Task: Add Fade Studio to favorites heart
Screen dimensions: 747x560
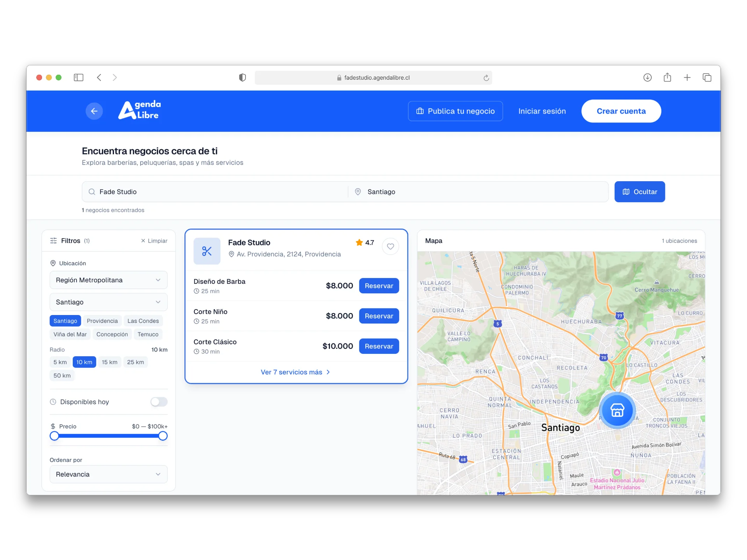Action: pyautogui.click(x=390, y=247)
